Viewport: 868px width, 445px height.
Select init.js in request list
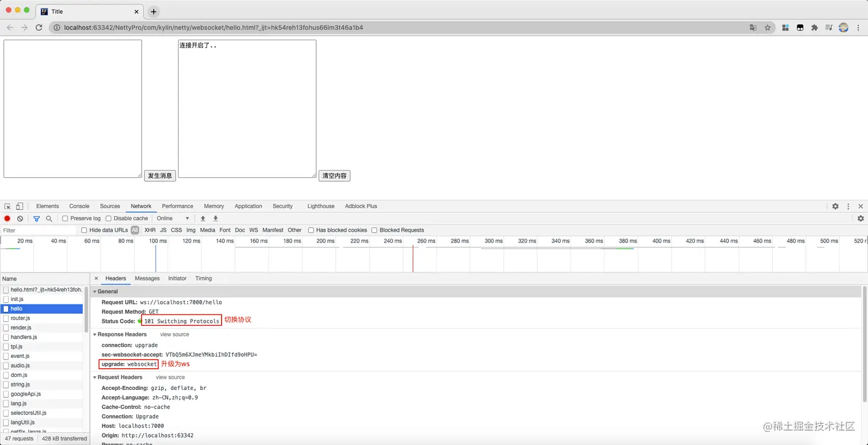click(x=42, y=299)
